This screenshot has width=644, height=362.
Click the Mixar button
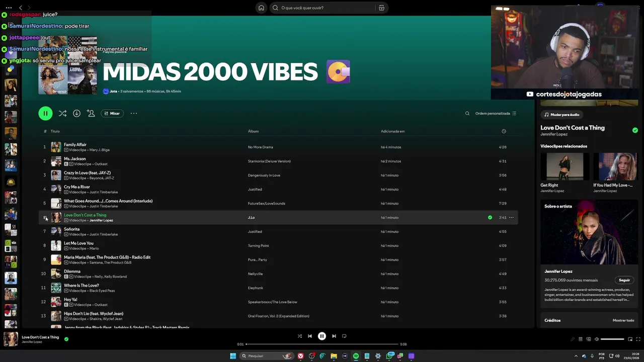pos(112,114)
